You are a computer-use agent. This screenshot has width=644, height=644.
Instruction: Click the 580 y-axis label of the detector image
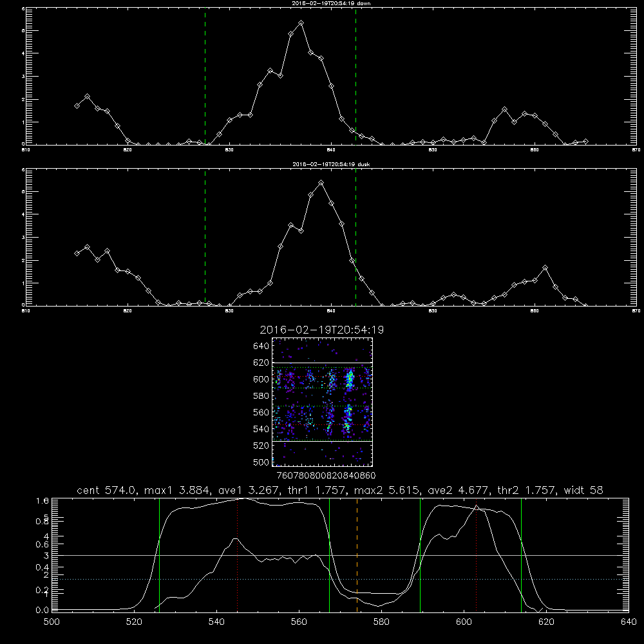pyautogui.click(x=261, y=396)
